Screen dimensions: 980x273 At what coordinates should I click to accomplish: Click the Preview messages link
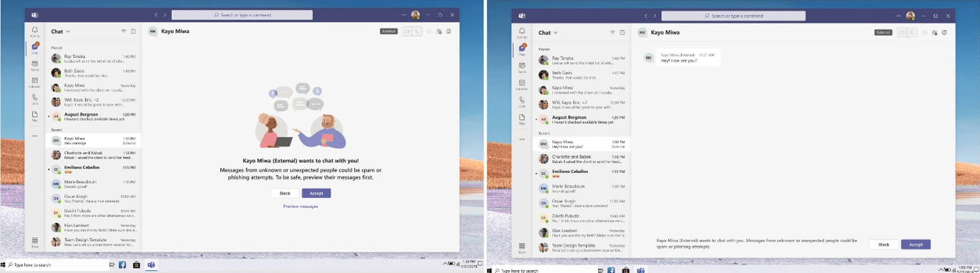coord(300,206)
